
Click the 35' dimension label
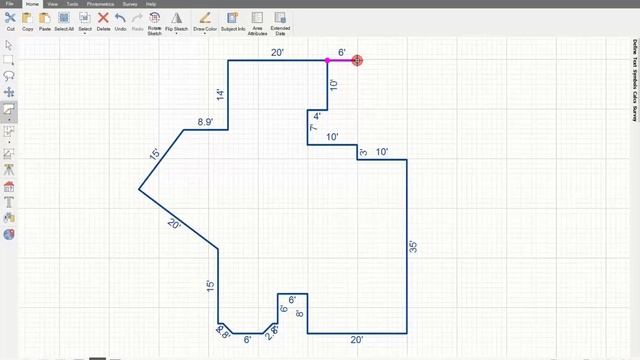[413, 247]
